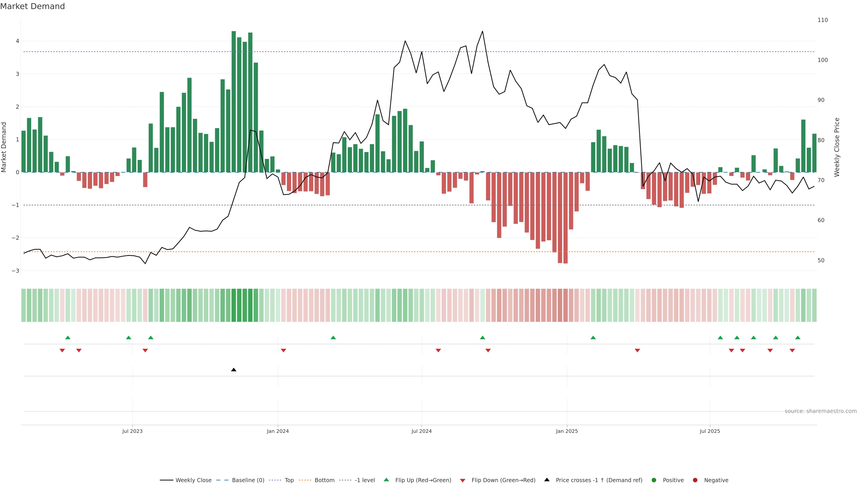This screenshot has height=488, width=868.
Task: Toggle the -1 level legend entry
Action: 365,480
